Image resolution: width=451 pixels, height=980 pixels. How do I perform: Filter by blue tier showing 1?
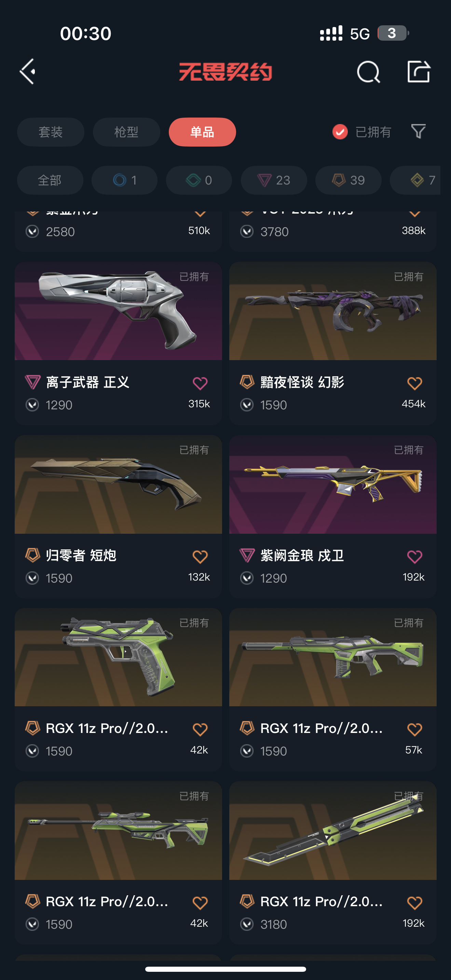(x=124, y=180)
